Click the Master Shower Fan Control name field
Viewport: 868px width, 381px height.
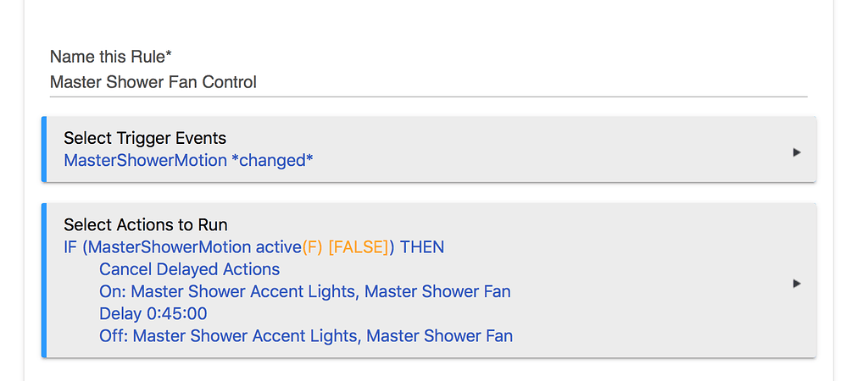point(427,82)
